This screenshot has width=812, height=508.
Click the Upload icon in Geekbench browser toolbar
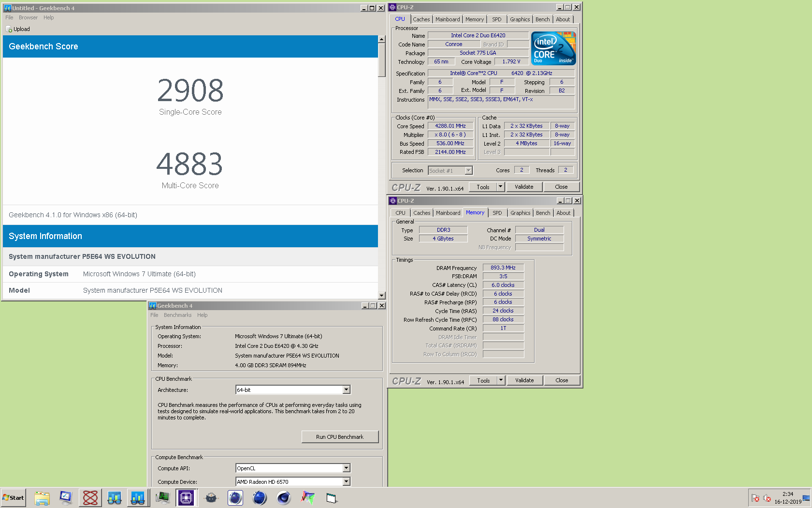tap(9, 29)
